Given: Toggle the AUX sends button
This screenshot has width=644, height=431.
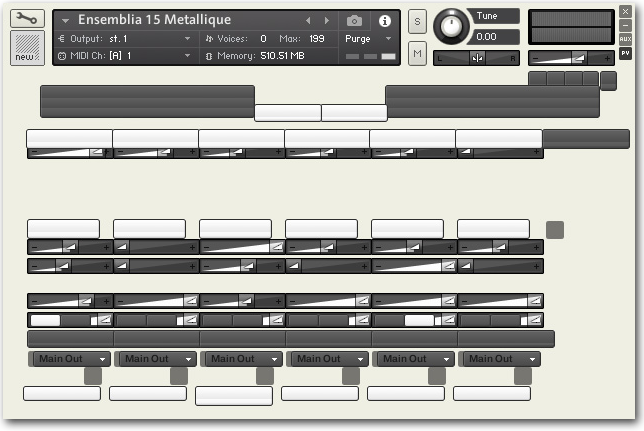Looking at the screenshot, I should click(625, 39).
